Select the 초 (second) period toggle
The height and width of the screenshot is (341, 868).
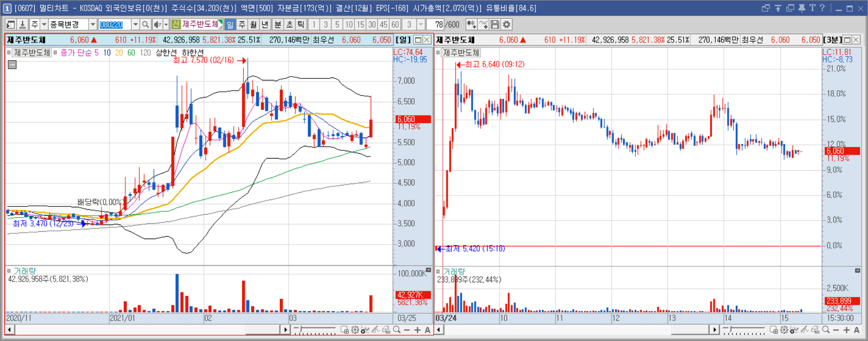point(290,24)
